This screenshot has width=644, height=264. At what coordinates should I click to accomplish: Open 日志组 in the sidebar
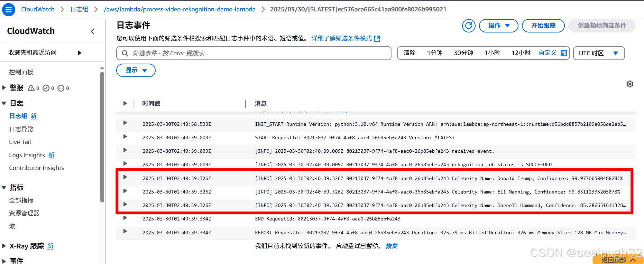point(18,116)
